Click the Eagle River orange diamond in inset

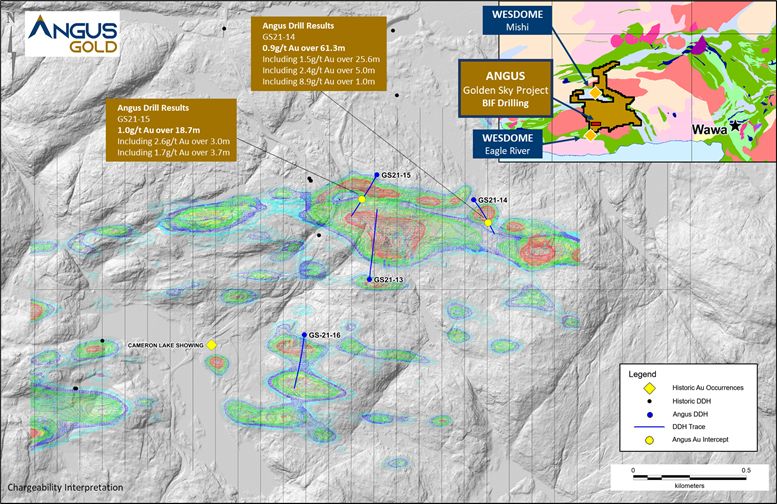[x=590, y=135]
